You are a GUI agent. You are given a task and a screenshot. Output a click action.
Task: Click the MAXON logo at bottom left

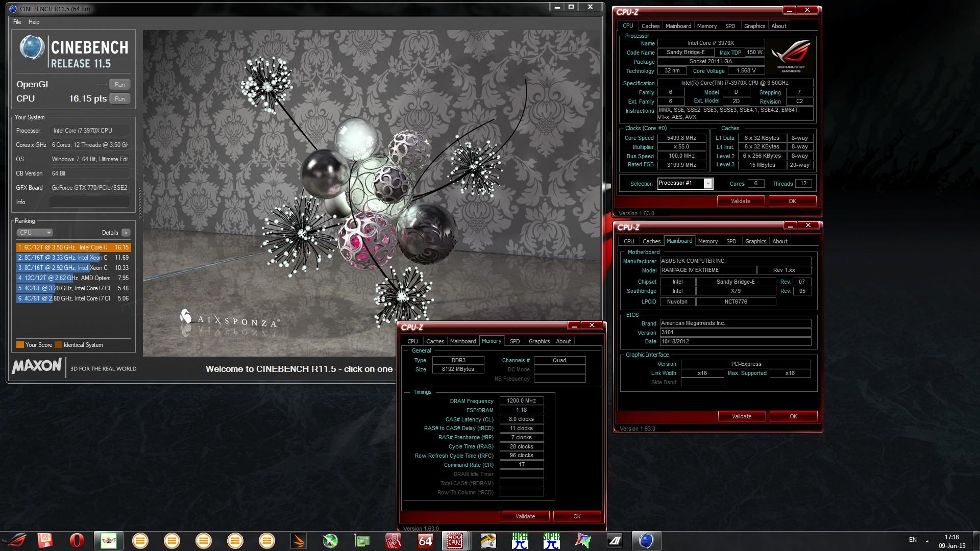(x=37, y=366)
